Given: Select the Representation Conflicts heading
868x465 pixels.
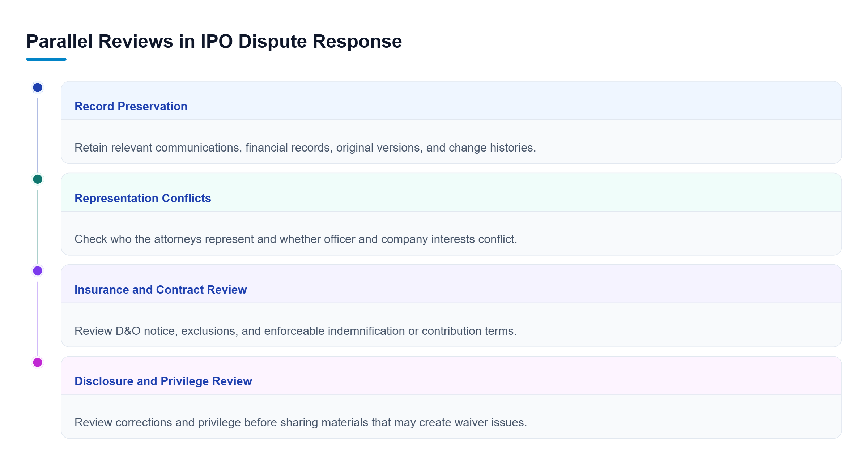Looking at the screenshot, I should tap(142, 198).
